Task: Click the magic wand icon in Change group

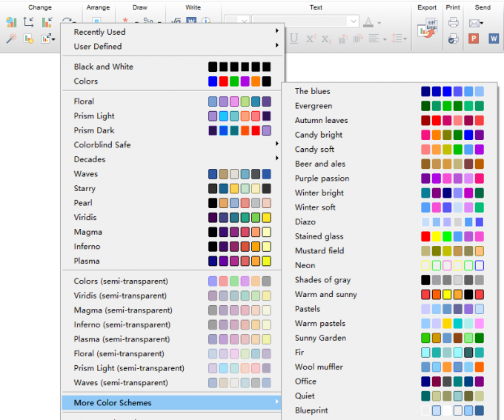Action: pyautogui.click(x=11, y=39)
